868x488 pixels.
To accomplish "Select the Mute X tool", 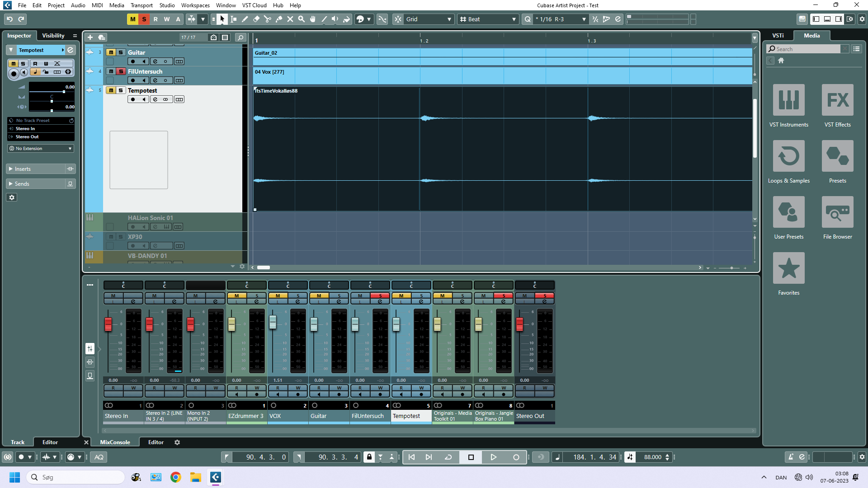I will [290, 19].
